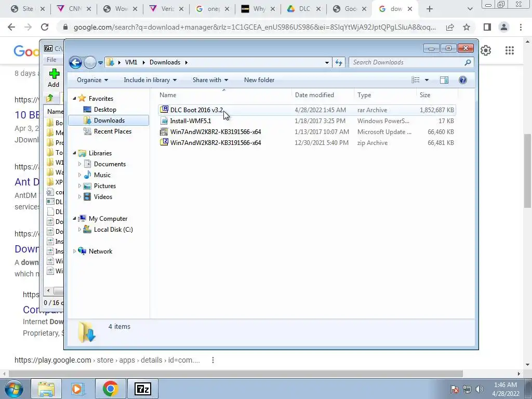Open the Pictures library
The image size is (532, 399).
pos(104,186)
